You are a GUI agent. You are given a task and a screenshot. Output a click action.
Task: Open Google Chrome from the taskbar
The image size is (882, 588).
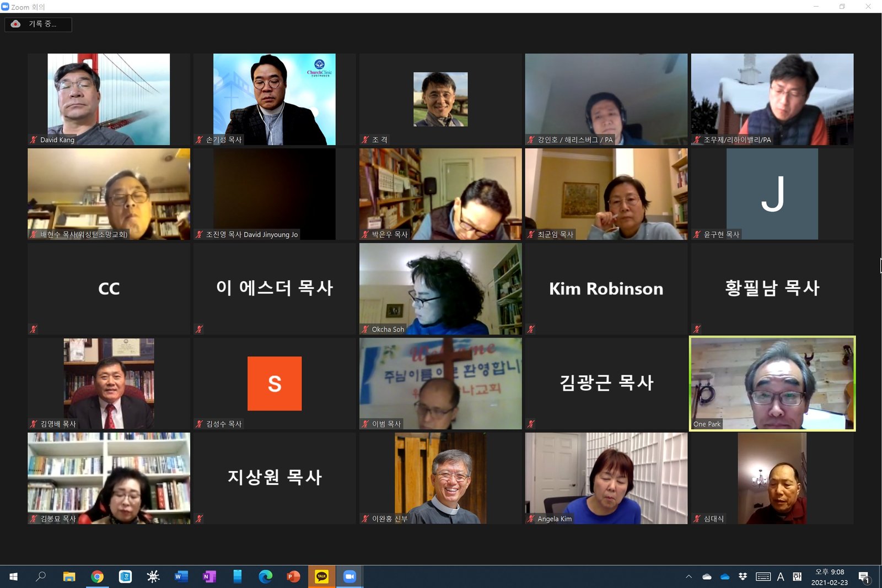point(97,576)
